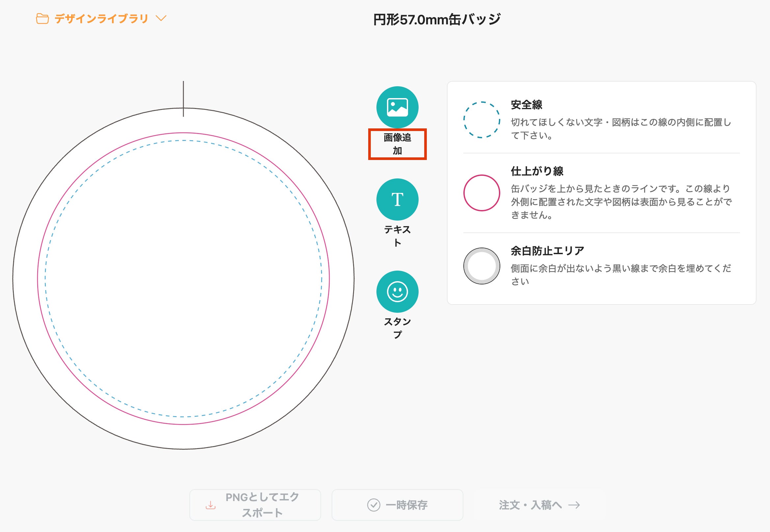Click the checkmark icon in 一時保存
Screen dimensions: 770x532
[373, 505]
